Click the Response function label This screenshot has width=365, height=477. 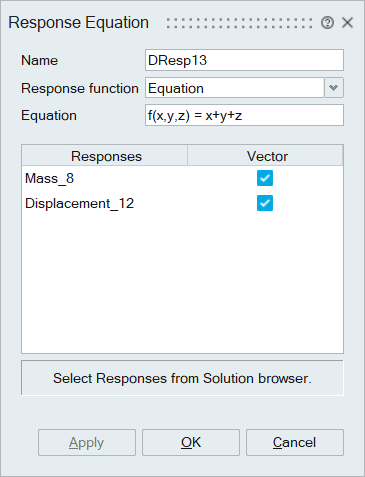(80, 88)
